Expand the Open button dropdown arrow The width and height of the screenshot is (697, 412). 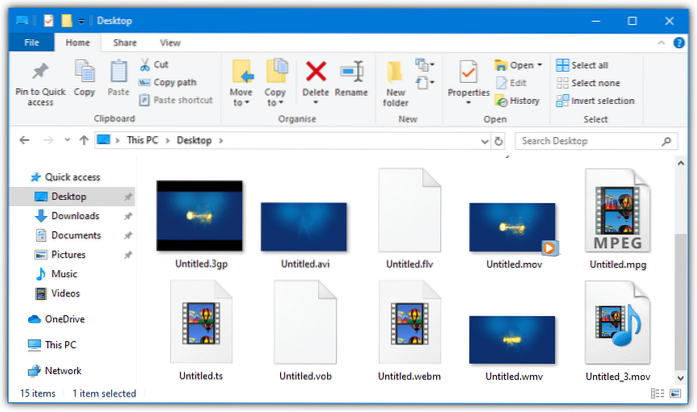coord(540,65)
